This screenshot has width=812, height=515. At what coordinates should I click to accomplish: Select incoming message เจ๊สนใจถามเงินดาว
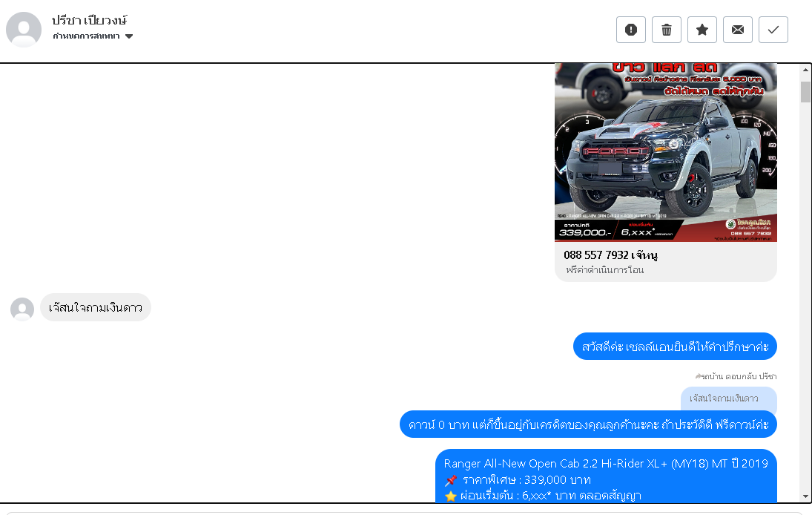tap(95, 308)
